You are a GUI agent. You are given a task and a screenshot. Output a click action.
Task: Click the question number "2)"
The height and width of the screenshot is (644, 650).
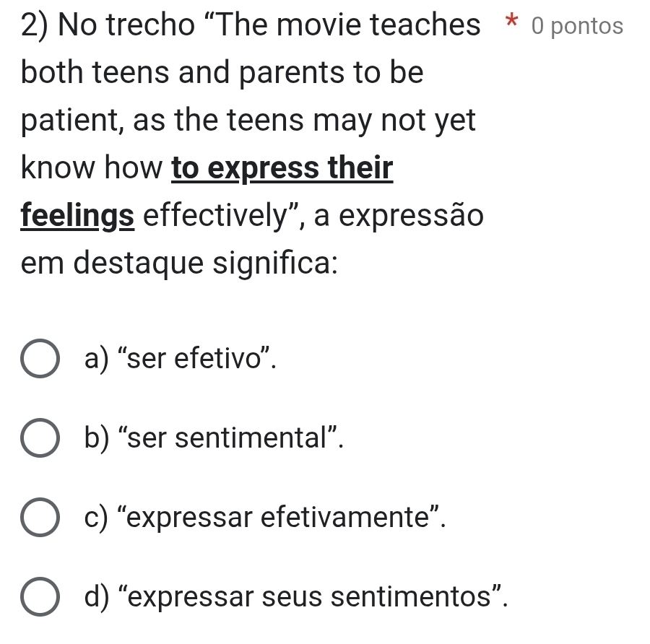pyautogui.click(x=35, y=27)
